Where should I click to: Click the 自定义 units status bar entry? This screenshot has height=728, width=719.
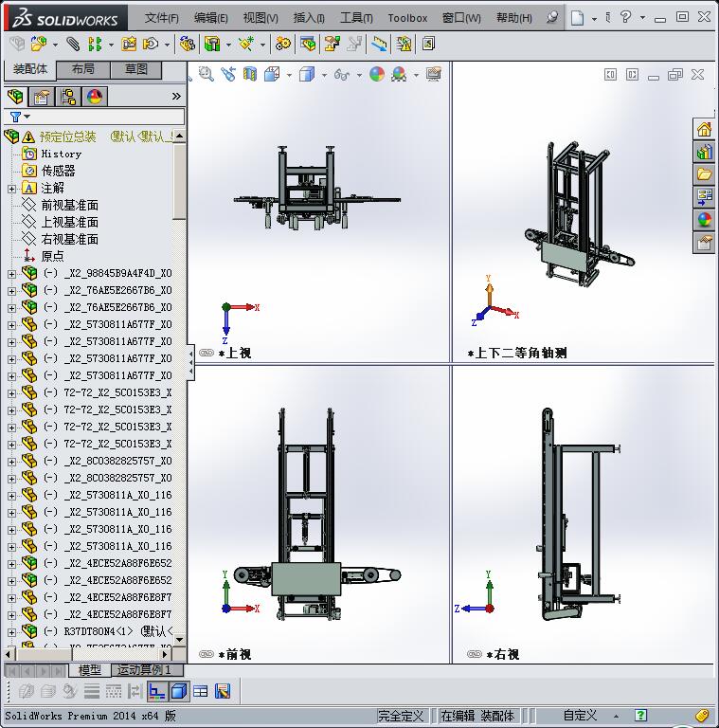point(580,716)
